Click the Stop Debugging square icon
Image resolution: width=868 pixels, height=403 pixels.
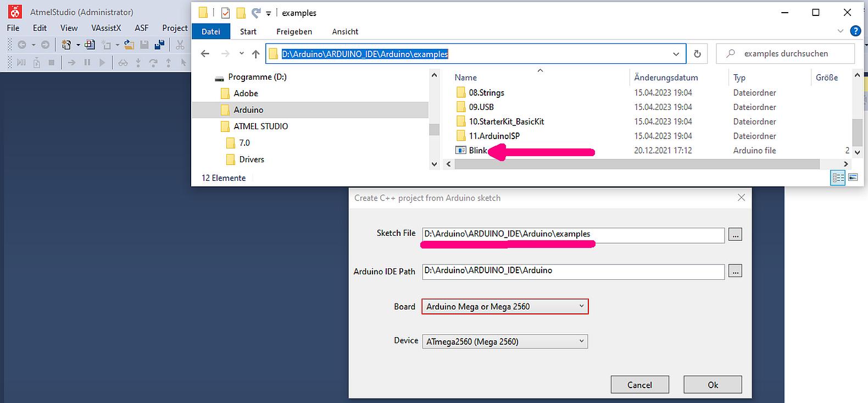pos(52,63)
